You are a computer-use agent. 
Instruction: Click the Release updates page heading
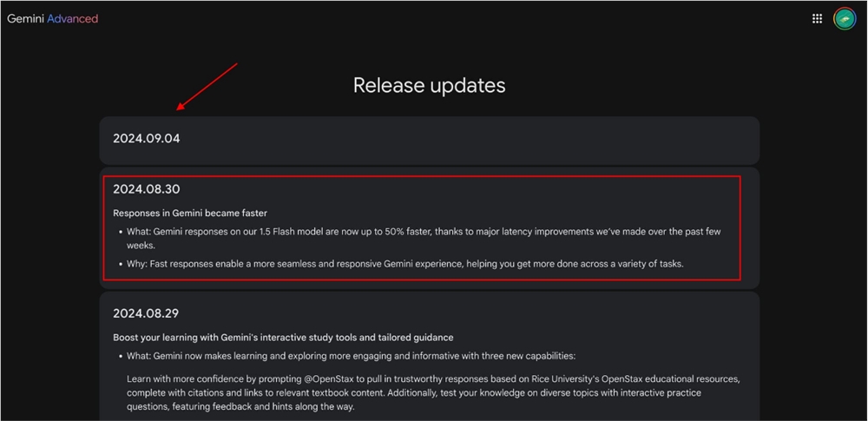pyautogui.click(x=429, y=85)
